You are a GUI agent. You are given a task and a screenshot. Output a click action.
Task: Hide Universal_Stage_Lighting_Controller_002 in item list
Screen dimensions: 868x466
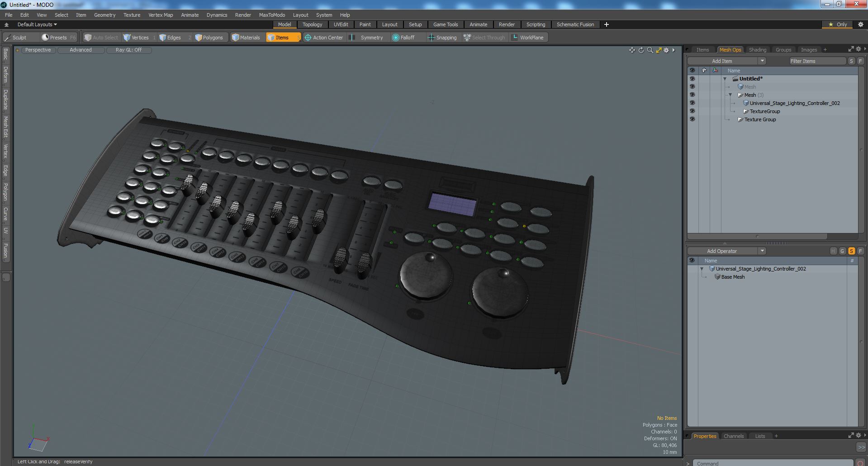692,103
